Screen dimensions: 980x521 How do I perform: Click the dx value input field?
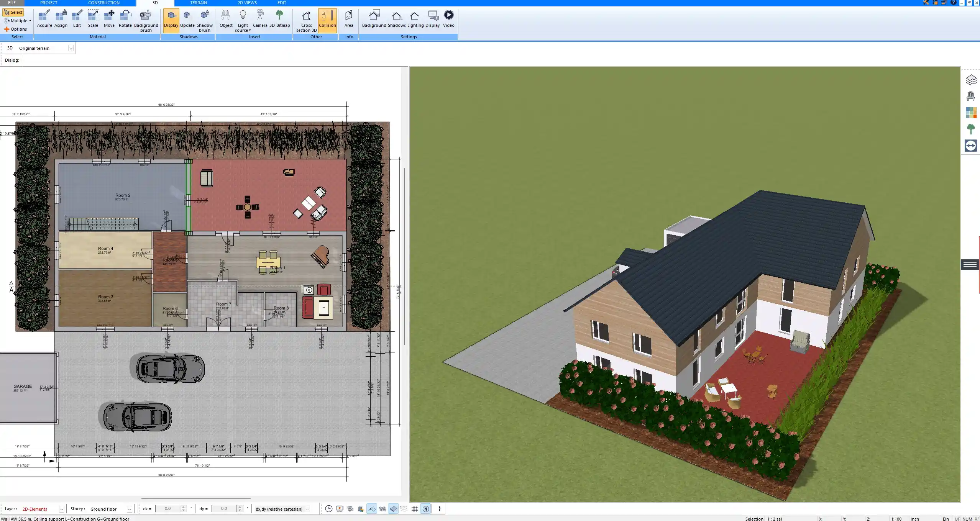[167, 509]
